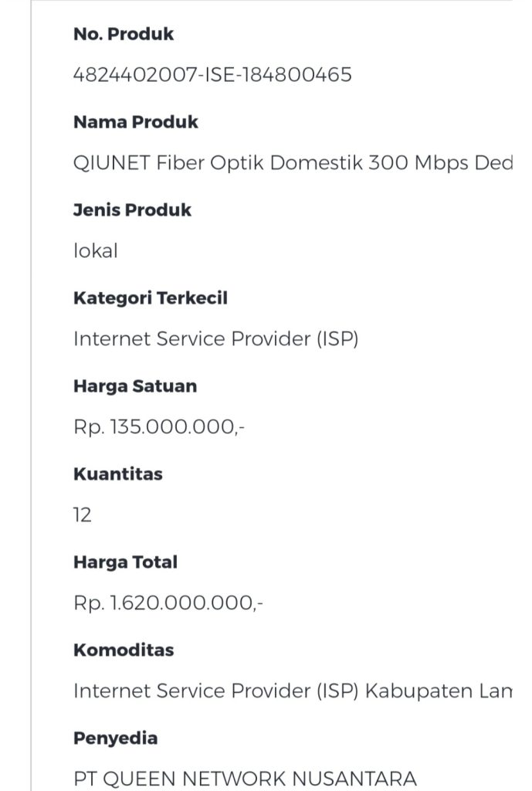
Task: Select the ISP Kabupaten commodity value
Action: 293,691
